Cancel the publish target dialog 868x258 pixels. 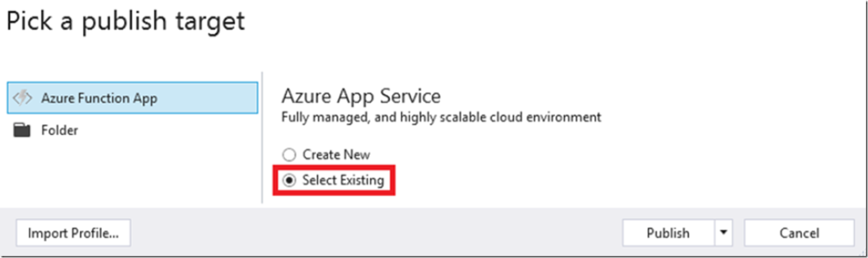tap(799, 233)
